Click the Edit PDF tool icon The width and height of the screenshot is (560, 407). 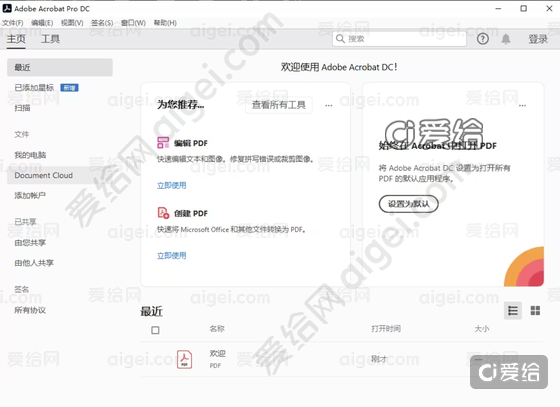pos(163,142)
